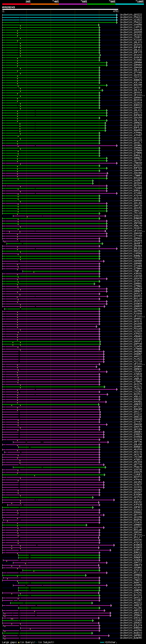146x644 pixels.
Task: Click the cyan alignment bar for UniRef100_Q93Z22
Action: pyautogui.click(x=60, y=15)
